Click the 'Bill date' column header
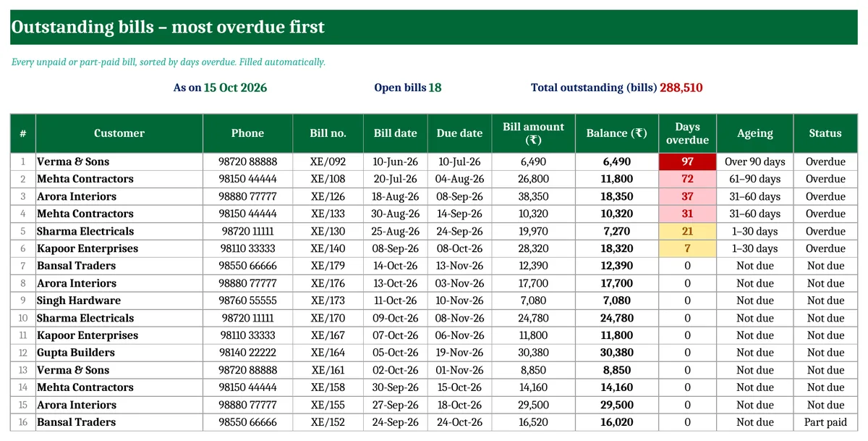The height and width of the screenshot is (441, 868). [x=396, y=133]
